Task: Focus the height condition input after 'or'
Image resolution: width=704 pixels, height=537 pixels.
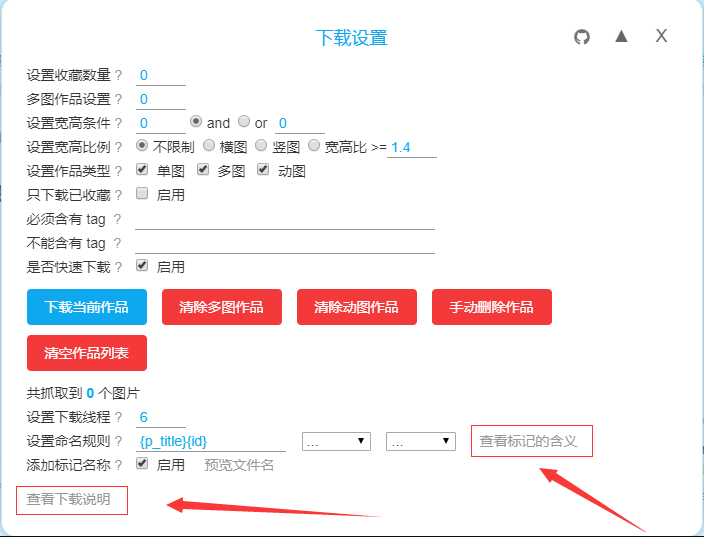Action: point(299,123)
